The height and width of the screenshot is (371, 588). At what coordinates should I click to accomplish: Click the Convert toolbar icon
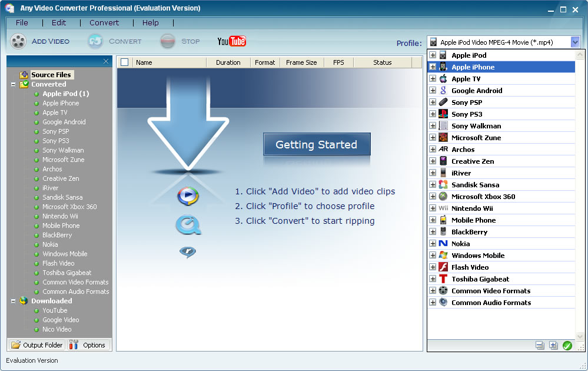tap(95, 41)
